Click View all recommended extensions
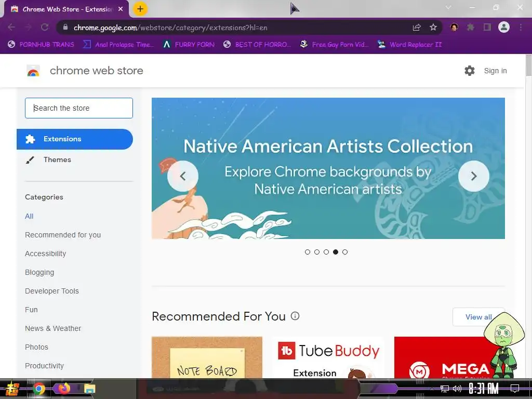Image resolution: width=532 pixels, height=399 pixels. click(478, 317)
